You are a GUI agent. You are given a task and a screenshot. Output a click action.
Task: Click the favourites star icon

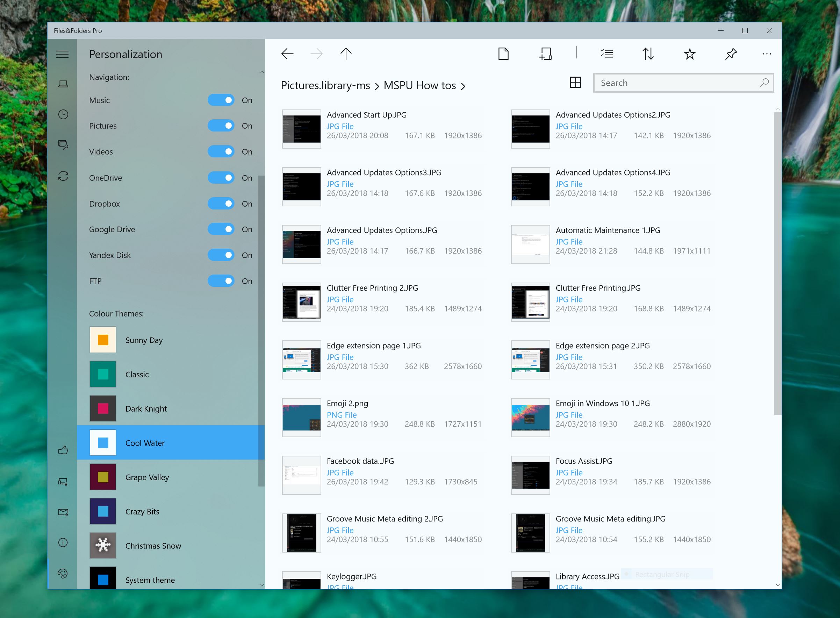689,54
